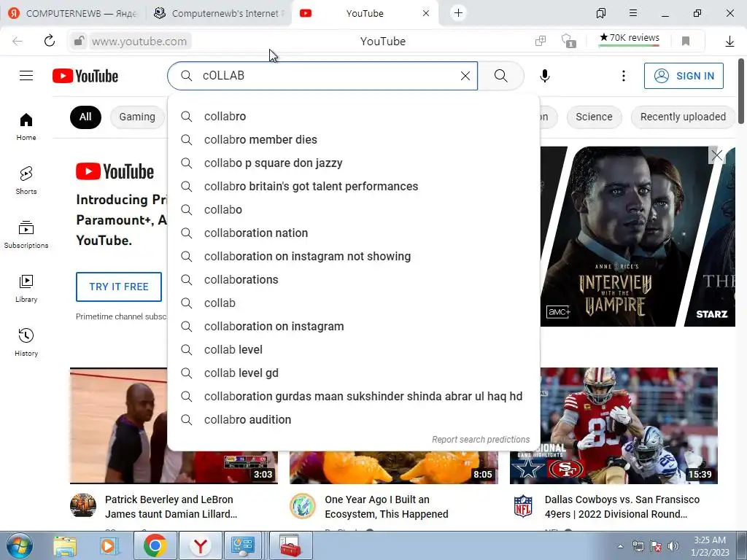747x560 pixels.
Task: Open the YouTube hamburger guide menu
Action: (26, 76)
